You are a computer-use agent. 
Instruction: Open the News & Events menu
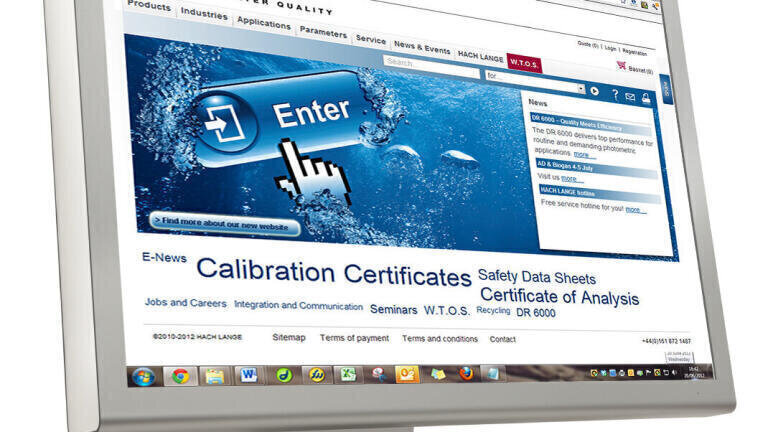pyautogui.click(x=422, y=47)
